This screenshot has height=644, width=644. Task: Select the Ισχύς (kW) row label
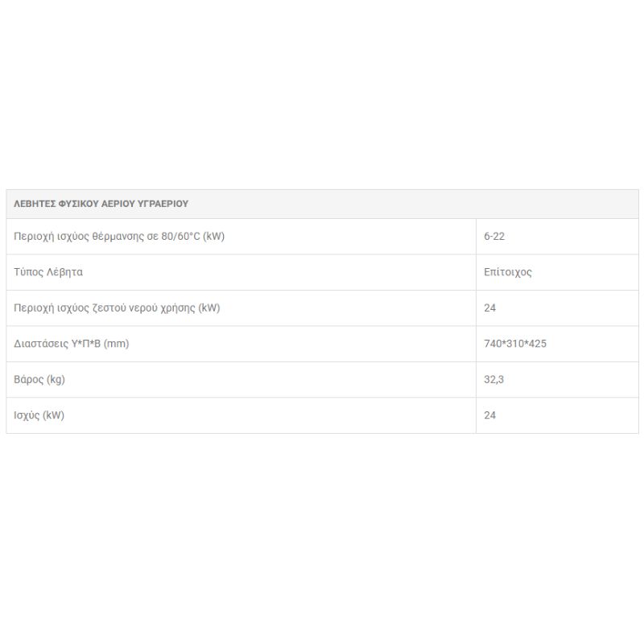39,415
